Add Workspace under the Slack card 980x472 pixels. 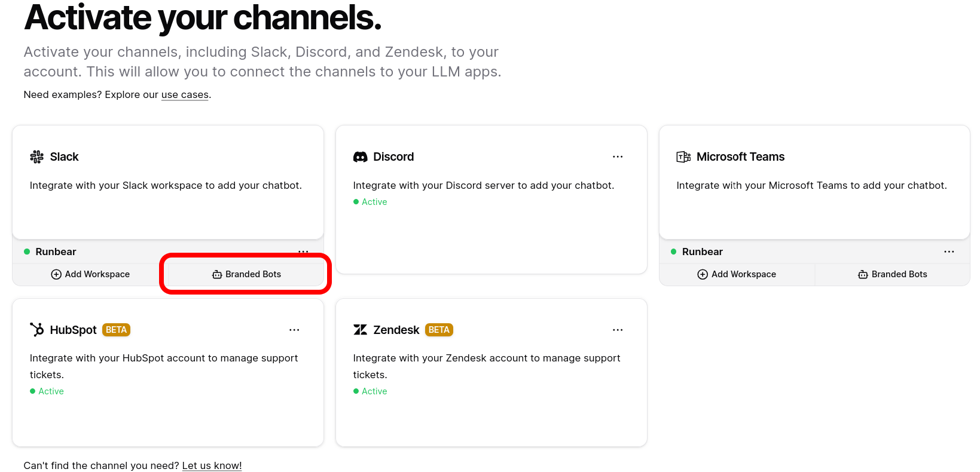click(90, 274)
